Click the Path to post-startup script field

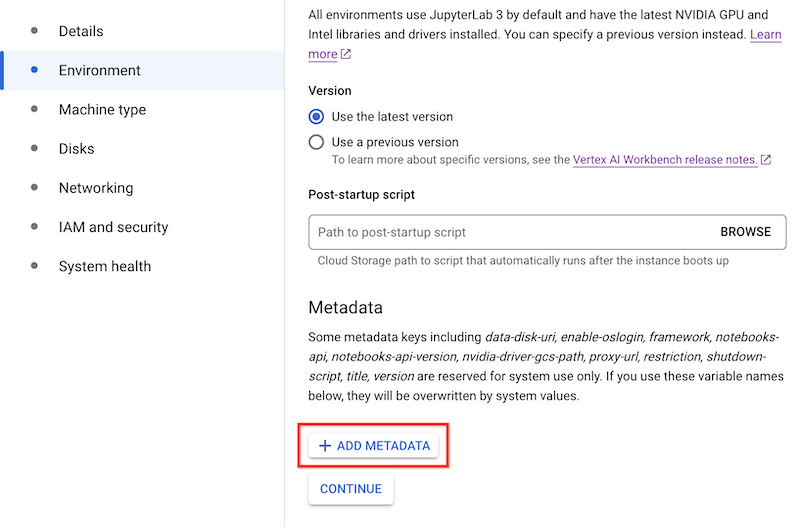pyautogui.click(x=500, y=232)
